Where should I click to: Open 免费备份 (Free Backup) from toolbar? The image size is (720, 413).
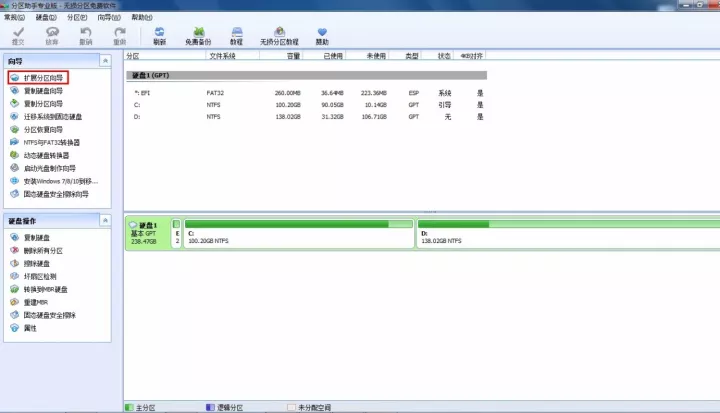tap(200, 36)
